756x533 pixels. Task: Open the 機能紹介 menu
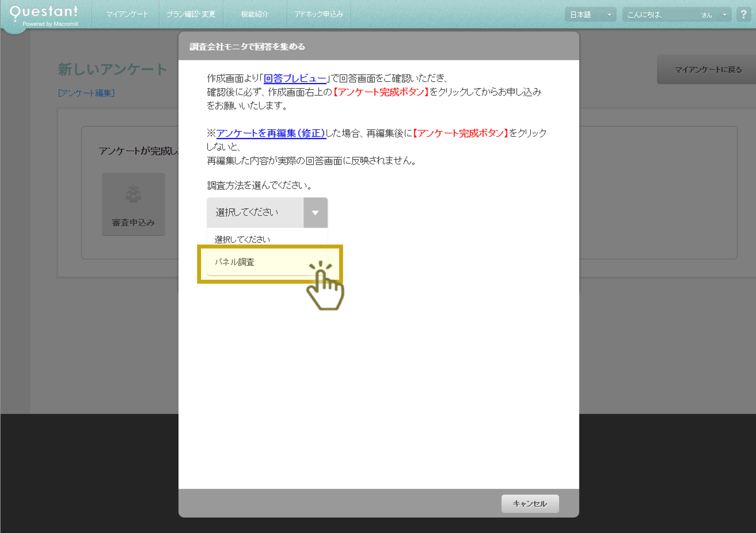pos(254,13)
